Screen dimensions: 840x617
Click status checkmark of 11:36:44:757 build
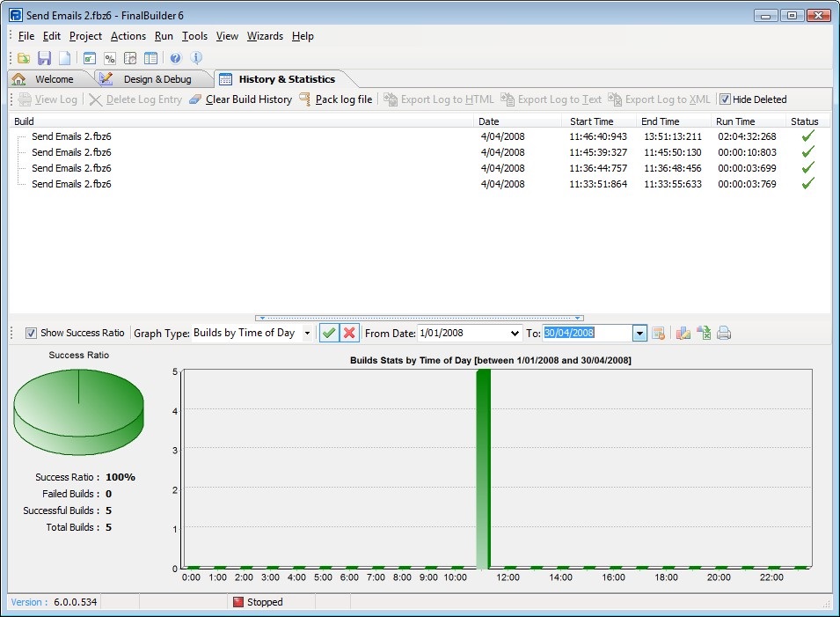[x=807, y=168]
